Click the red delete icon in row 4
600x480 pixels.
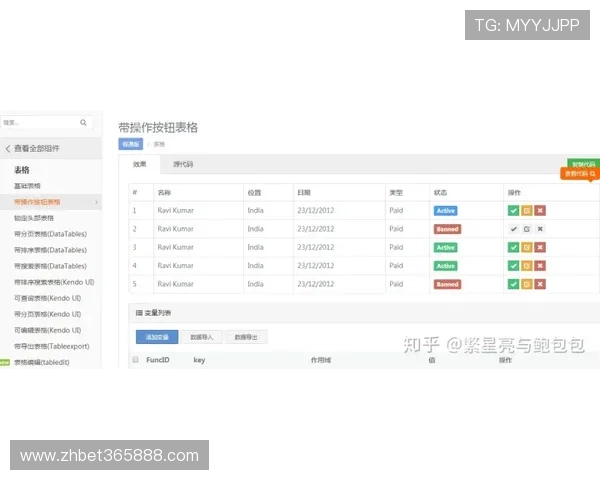tap(540, 266)
